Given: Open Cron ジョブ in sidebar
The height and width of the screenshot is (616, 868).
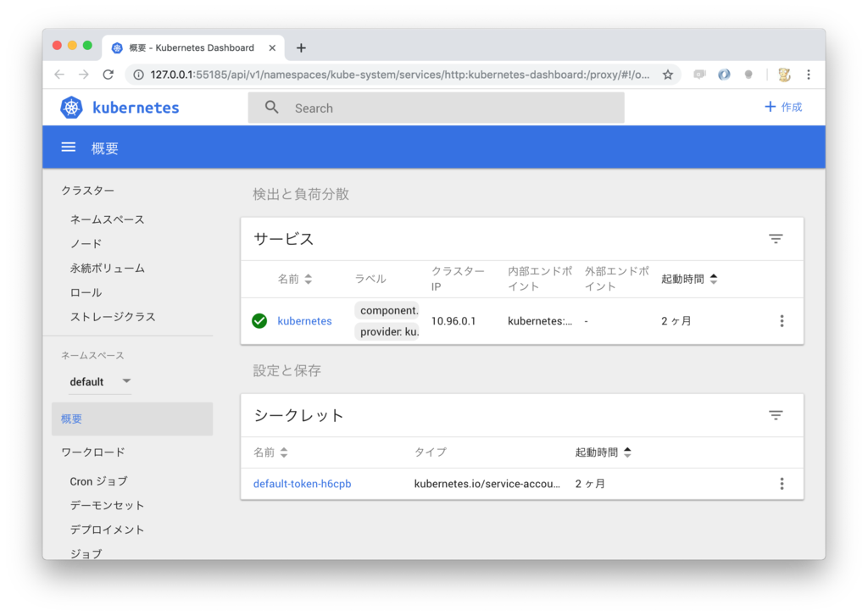Looking at the screenshot, I should 98,481.
